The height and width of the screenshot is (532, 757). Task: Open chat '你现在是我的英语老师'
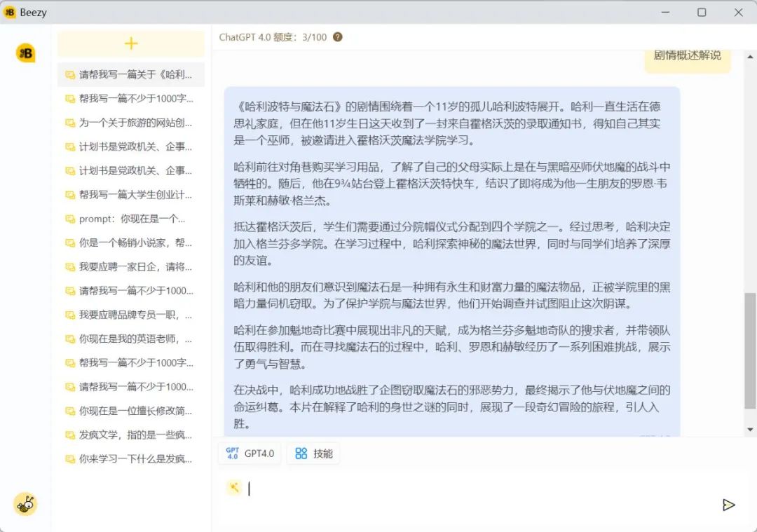coord(131,339)
